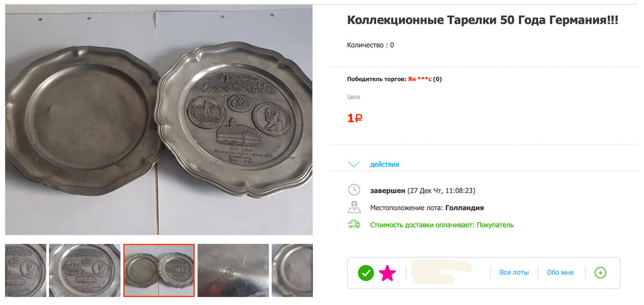644x305 pixels.
Task: Select the fourth thumbnail with stamp mark
Action: (x=233, y=270)
